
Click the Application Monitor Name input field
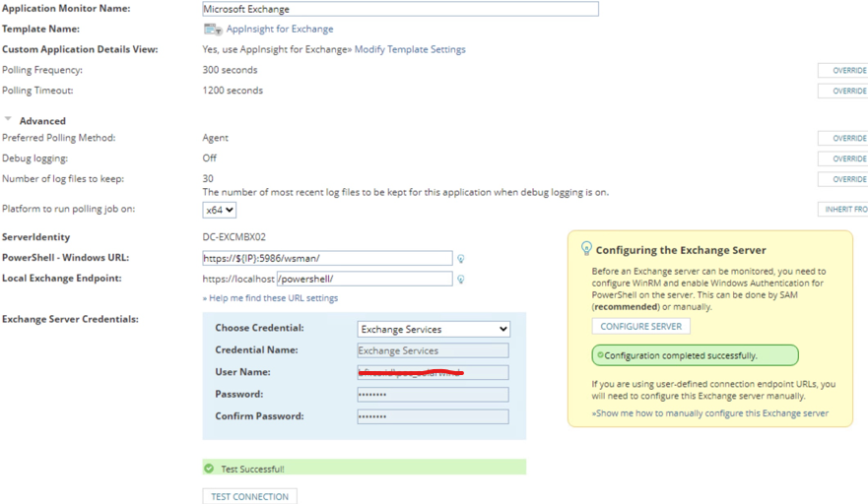point(400,9)
